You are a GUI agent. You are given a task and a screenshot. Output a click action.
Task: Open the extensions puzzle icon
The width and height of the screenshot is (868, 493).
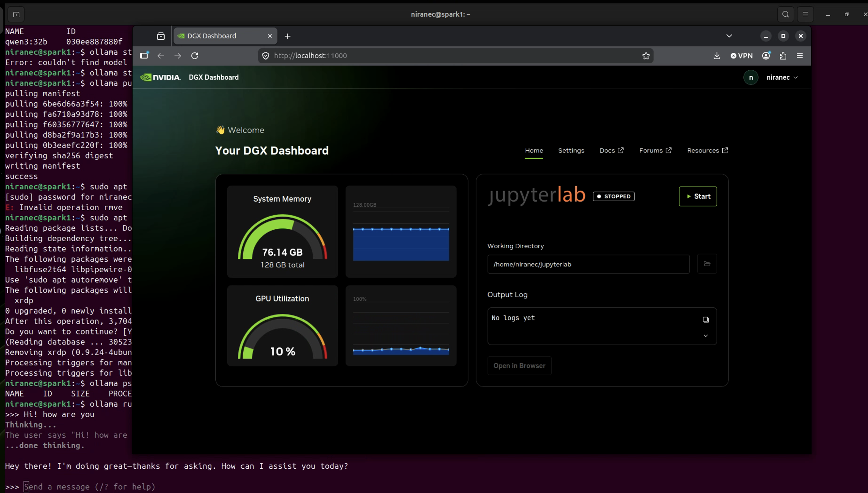[783, 56]
